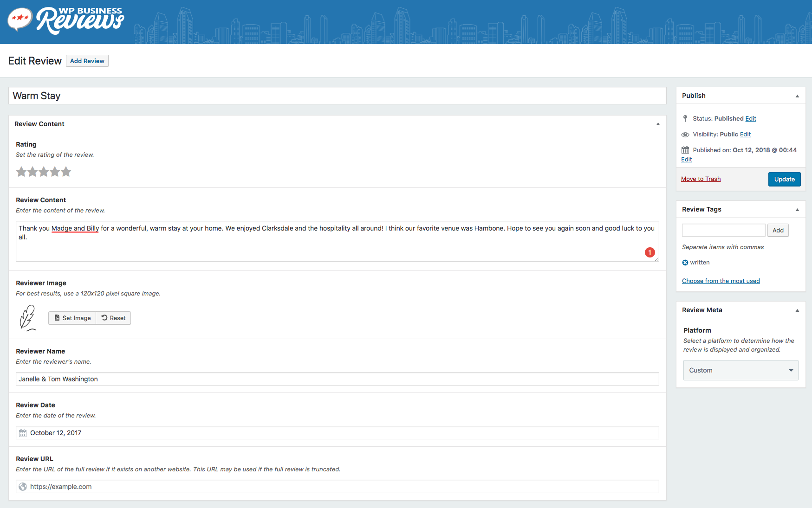The width and height of the screenshot is (812, 508).
Task: Set rating to four stars
Action: 55,172
